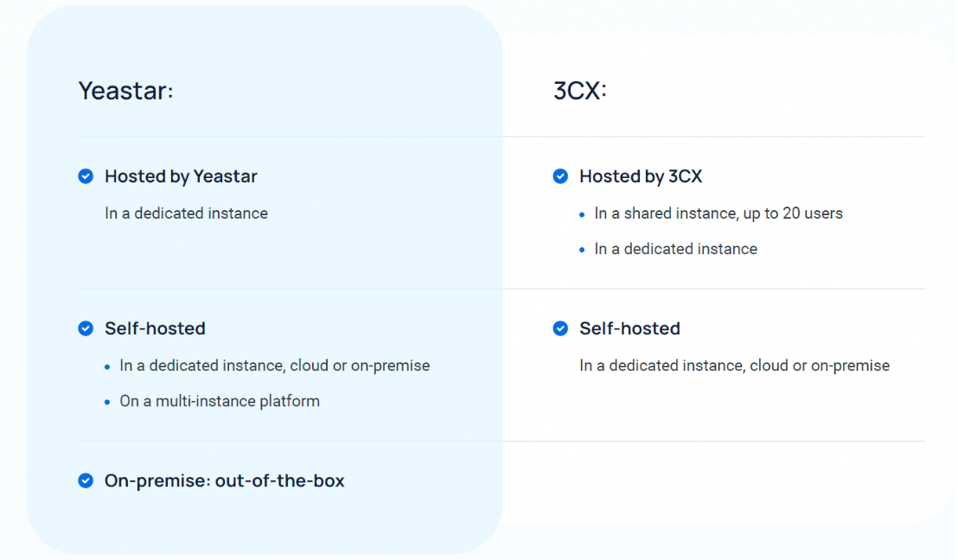Click the Yeastar Self-hosted checkmark icon
This screenshot has width=958, height=560.
[86, 328]
